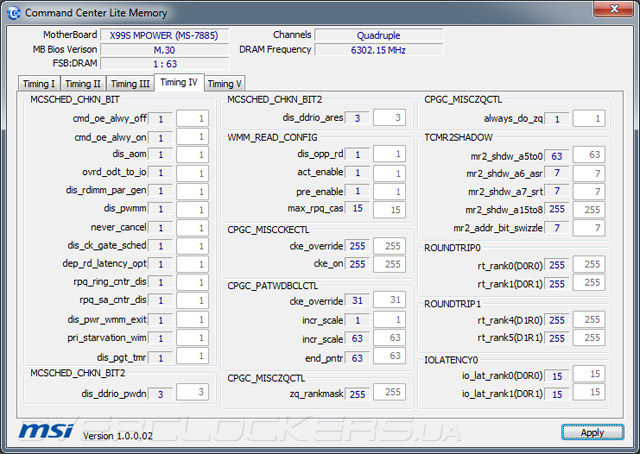Click CPGC_MISCCKECTL cke_override input field
640x454 pixels.
click(x=389, y=246)
